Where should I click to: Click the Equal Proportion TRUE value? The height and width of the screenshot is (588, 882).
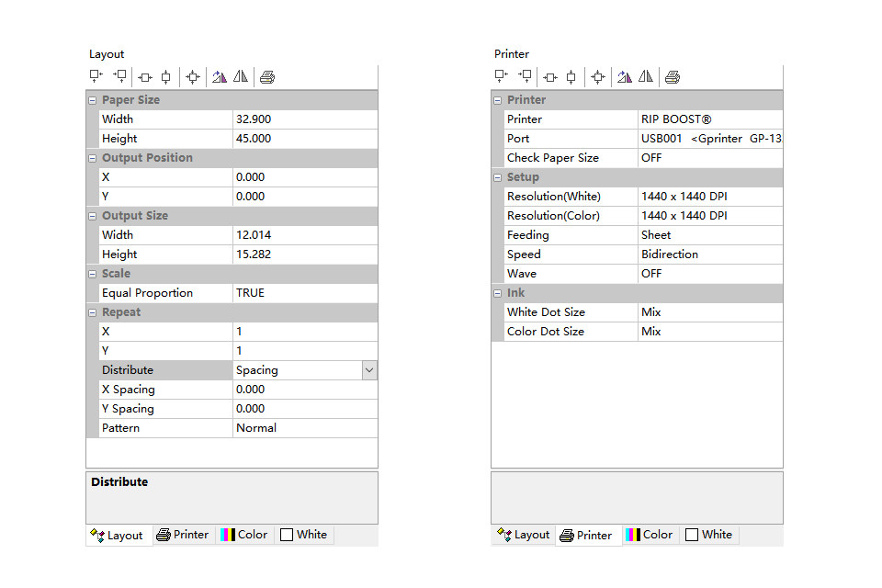305,293
